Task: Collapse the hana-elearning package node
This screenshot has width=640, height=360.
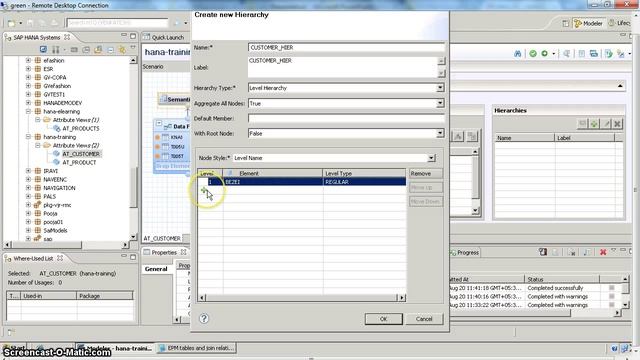Action: coord(28,111)
